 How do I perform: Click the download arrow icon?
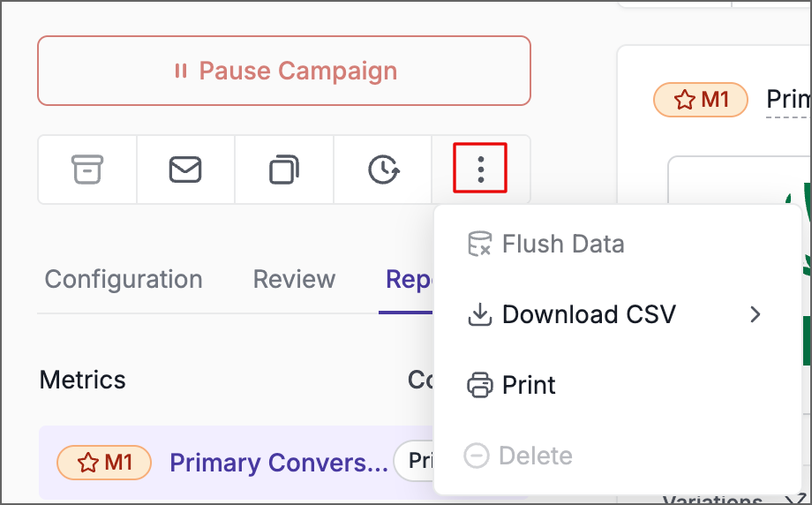(479, 314)
